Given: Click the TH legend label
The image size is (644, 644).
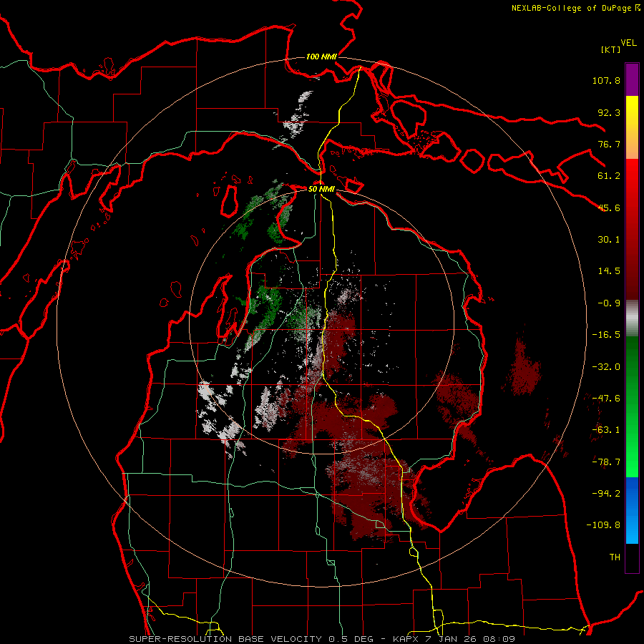Looking at the screenshot, I should click(x=615, y=557).
